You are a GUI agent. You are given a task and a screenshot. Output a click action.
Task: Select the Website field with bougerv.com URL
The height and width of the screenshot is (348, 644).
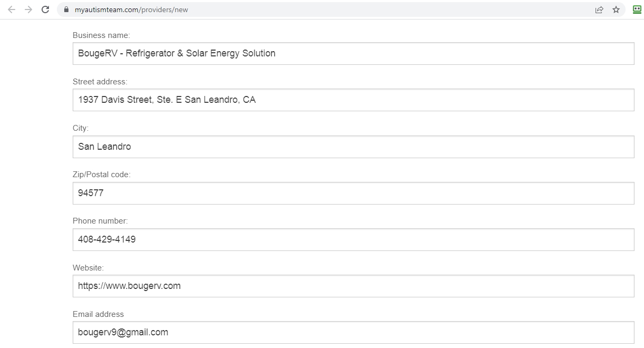click(x=353, y=286)
